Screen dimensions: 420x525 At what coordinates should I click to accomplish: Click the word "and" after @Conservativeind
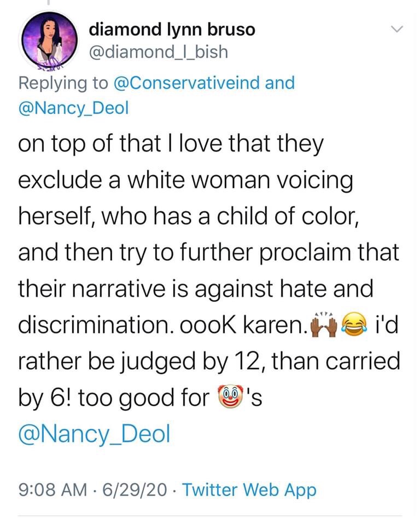pos(279,83)
